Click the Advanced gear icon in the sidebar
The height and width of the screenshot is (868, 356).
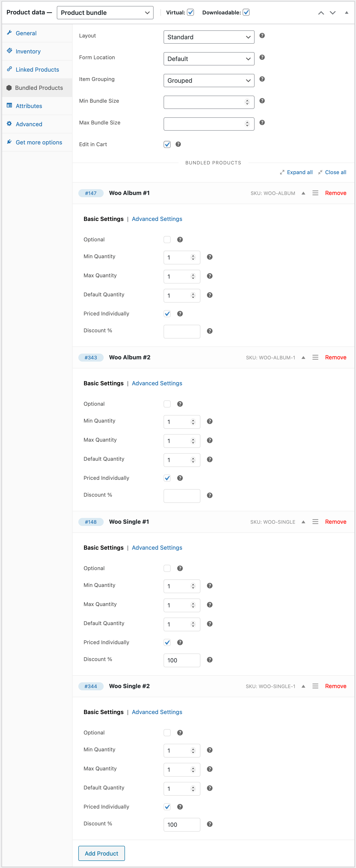coord(10,124)
